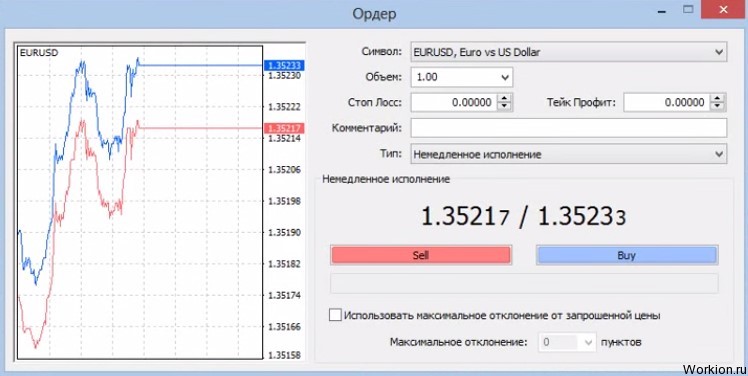Click the пунктов units label
The width and height of the screenshot is (748, 376).
[621, 342]
